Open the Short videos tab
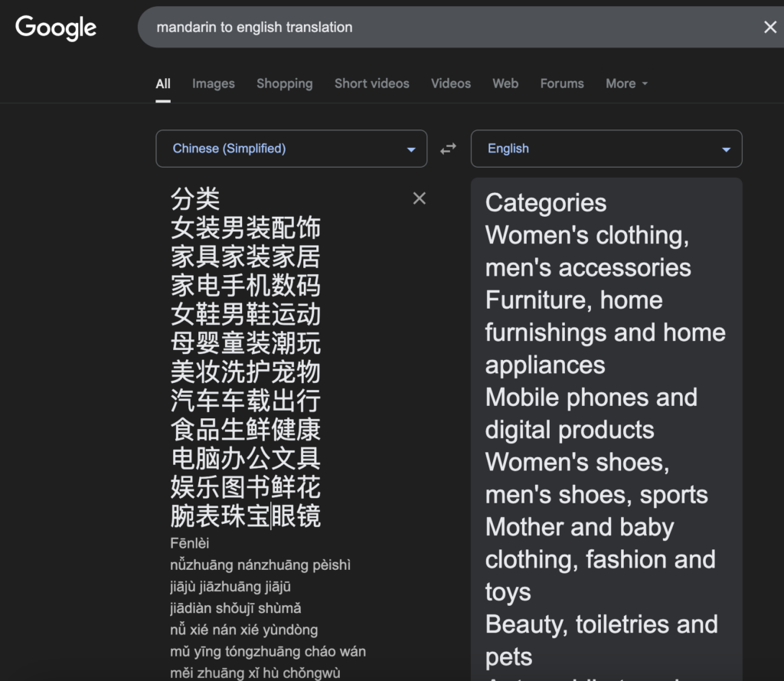This screenshot has height=681, width=784. point(372,83)
